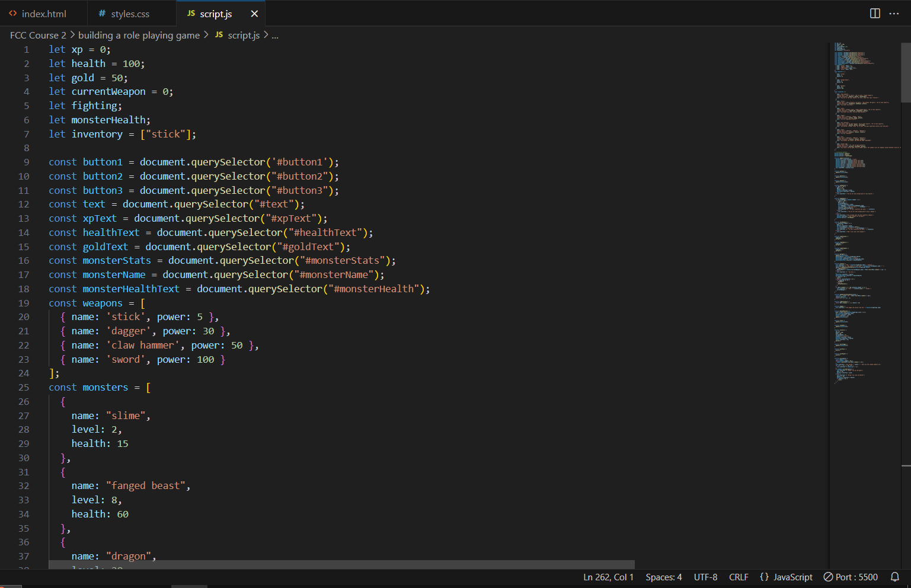
Task: Expand the building a role playing game breadcrumb
Action: (139, 35)
